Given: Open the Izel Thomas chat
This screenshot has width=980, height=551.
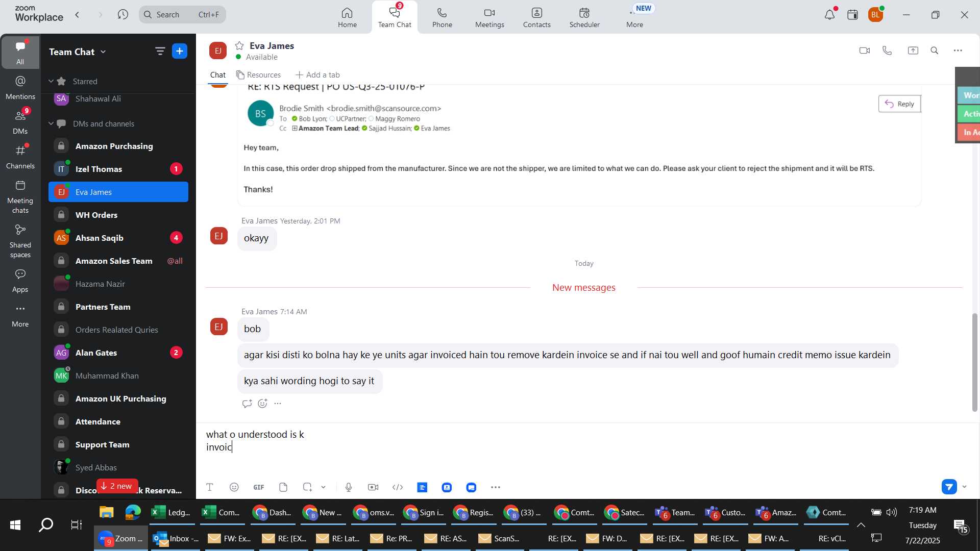Looking at the screenshot, I should [x=118, y=169].
